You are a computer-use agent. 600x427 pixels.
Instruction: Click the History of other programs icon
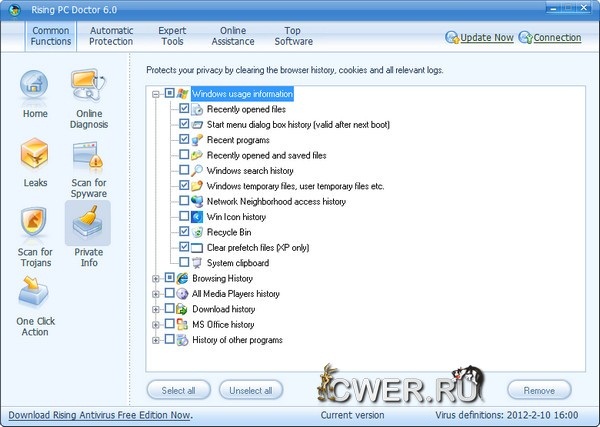coord(183,340)
